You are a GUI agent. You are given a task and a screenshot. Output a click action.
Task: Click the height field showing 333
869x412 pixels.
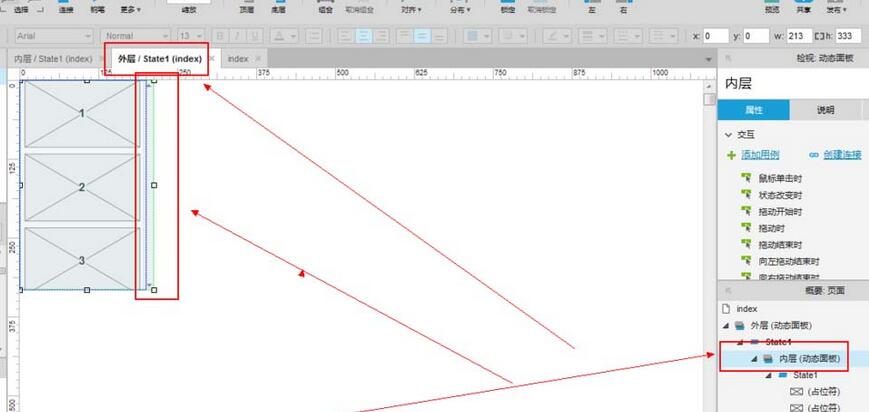click(x=848, y=36)
